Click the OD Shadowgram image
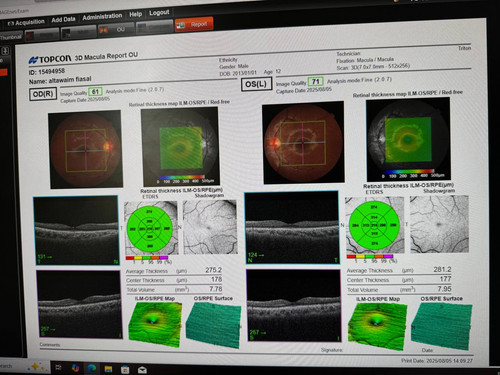This screenshot has width=500, height=375. 210,227
